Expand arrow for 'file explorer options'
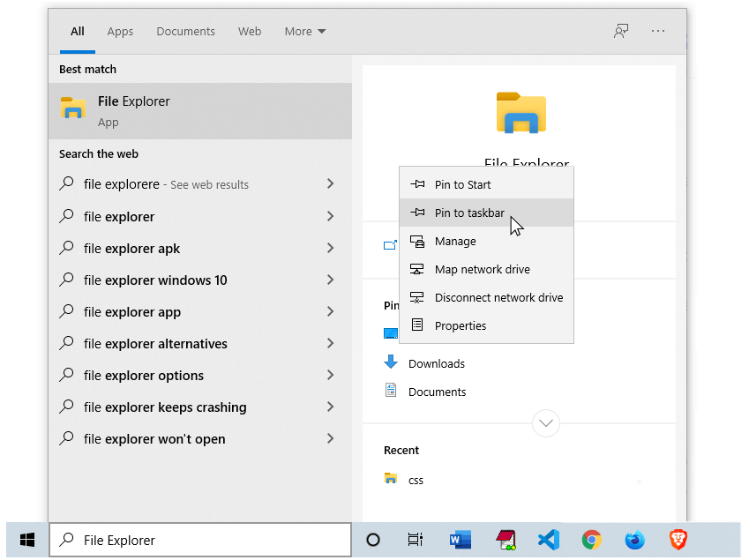This screenshot has height=560, width=749. (330, 375)
